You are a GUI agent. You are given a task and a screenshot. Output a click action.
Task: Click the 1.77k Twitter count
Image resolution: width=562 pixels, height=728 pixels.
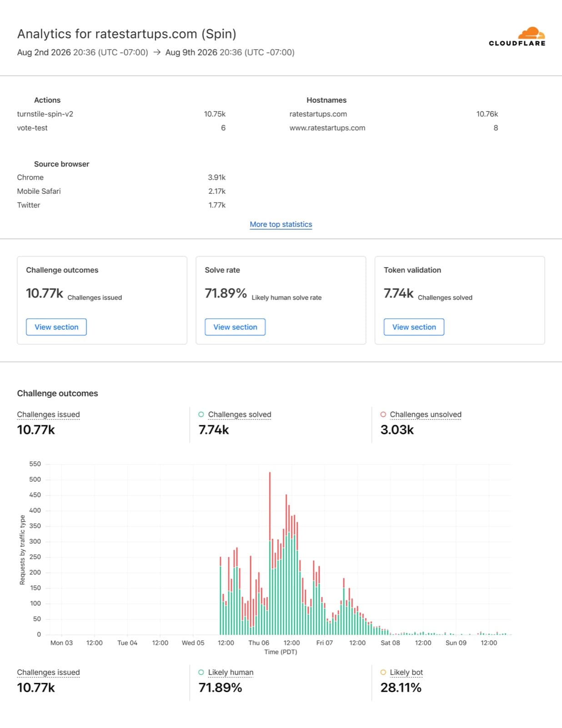click(x=217, y=205)
